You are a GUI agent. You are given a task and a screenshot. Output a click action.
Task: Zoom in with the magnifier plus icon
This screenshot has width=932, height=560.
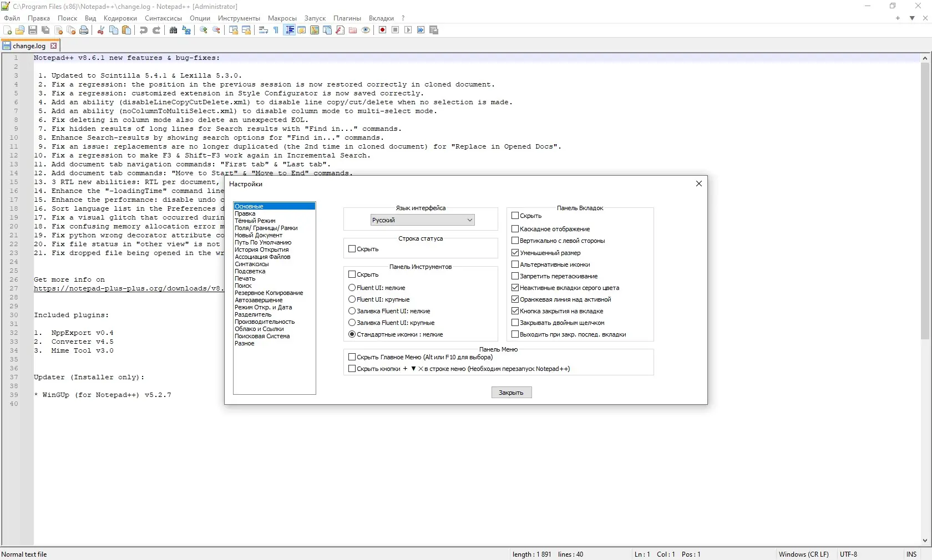(204, 30)
